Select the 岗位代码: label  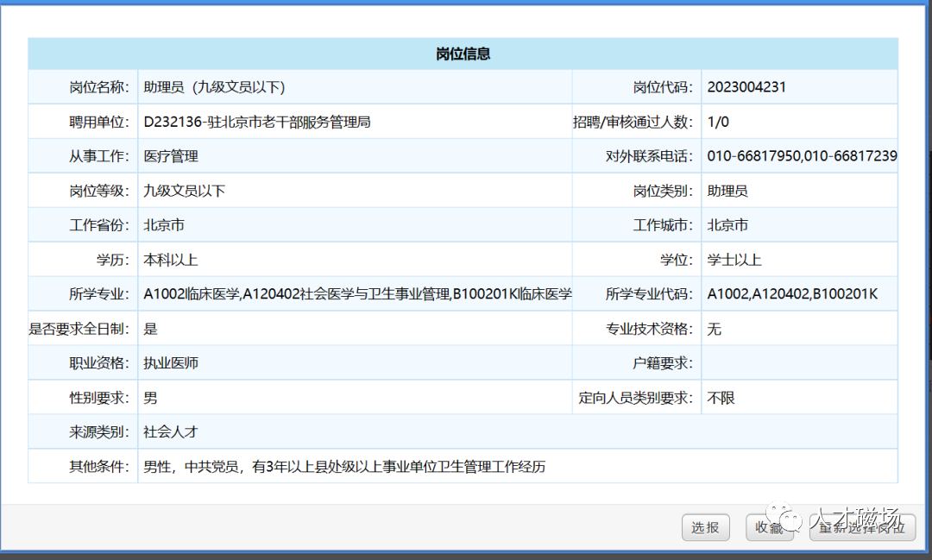tap(663, 87)
